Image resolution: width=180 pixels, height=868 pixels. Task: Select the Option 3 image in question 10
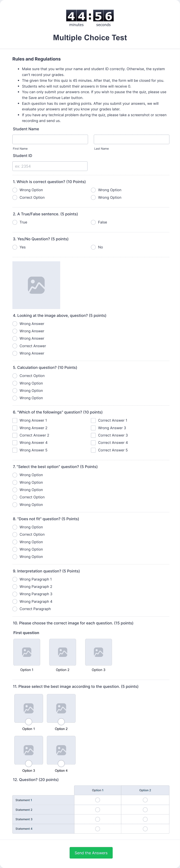[x=99, y=652]
